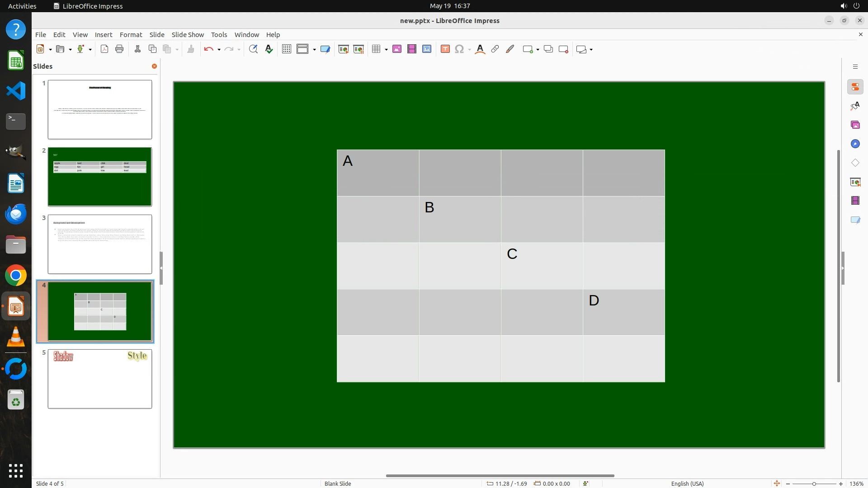The height and width of the screenshot is (488, 868).
Task: Click the zoom slider in status bar
Action: 814,483
